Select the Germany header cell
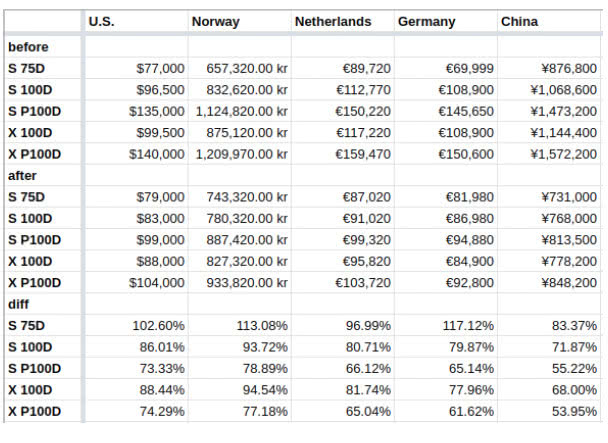The image size is (608, 443). [446, 21]
